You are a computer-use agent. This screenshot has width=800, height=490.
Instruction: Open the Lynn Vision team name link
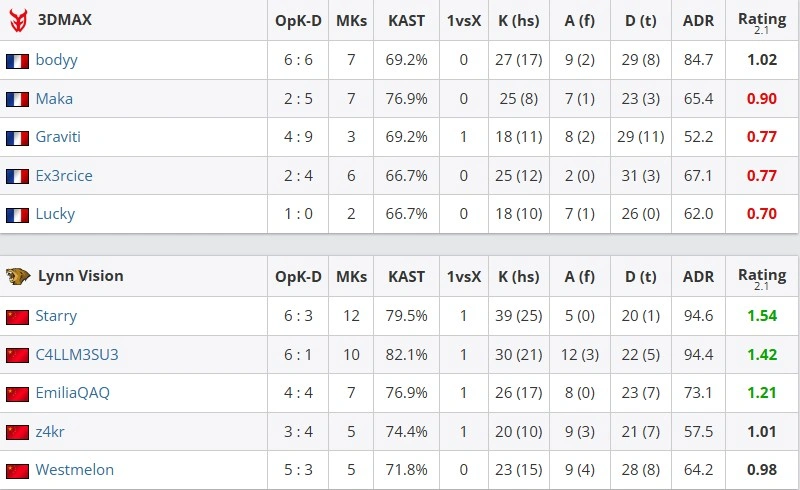81,276
